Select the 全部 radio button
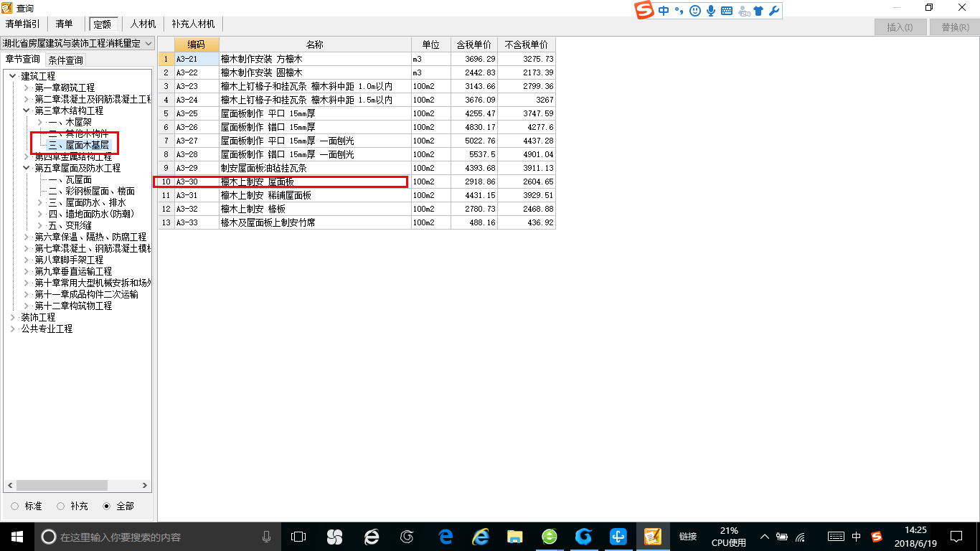This screenshot has height=551, width=980. [x=107, y=507]
